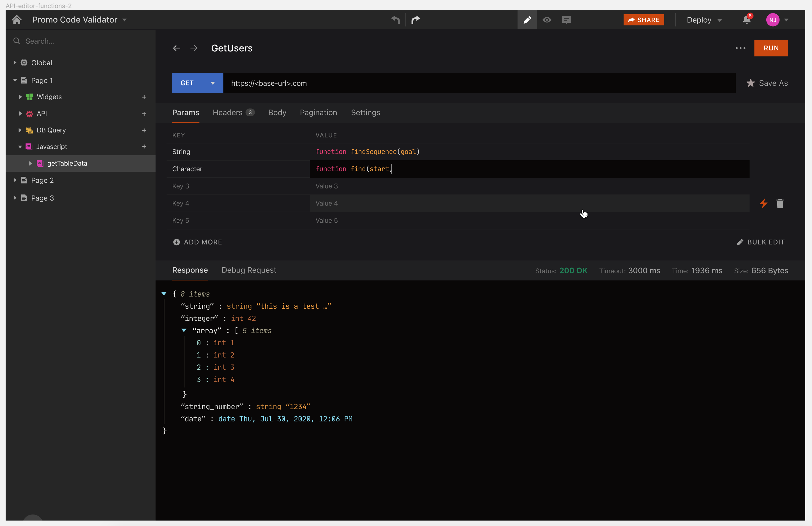
Task: Open the GET method dropdown
Action: [213, 83]
